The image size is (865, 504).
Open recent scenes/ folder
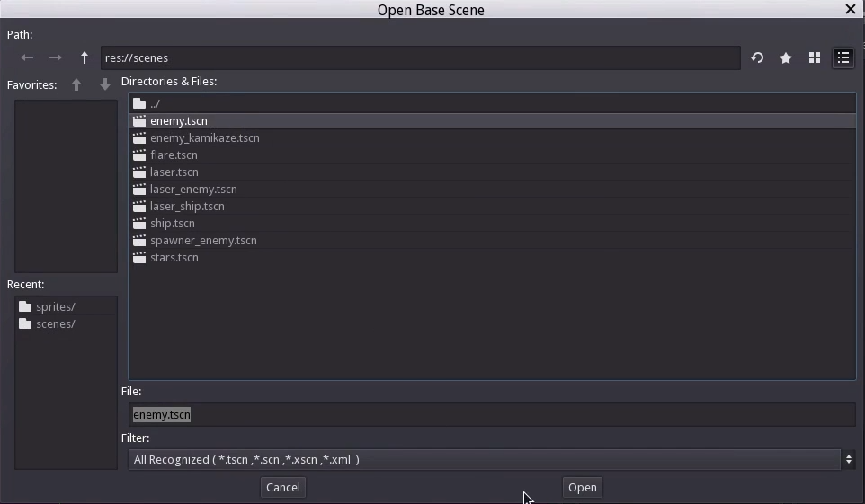pyautogui.click(x=67, y=323)
